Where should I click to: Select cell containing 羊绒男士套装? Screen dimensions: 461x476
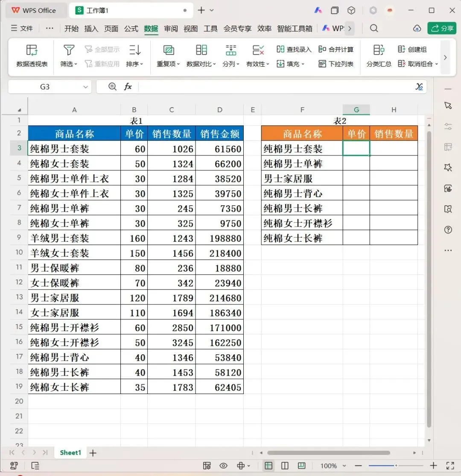(x=74, y=238)
